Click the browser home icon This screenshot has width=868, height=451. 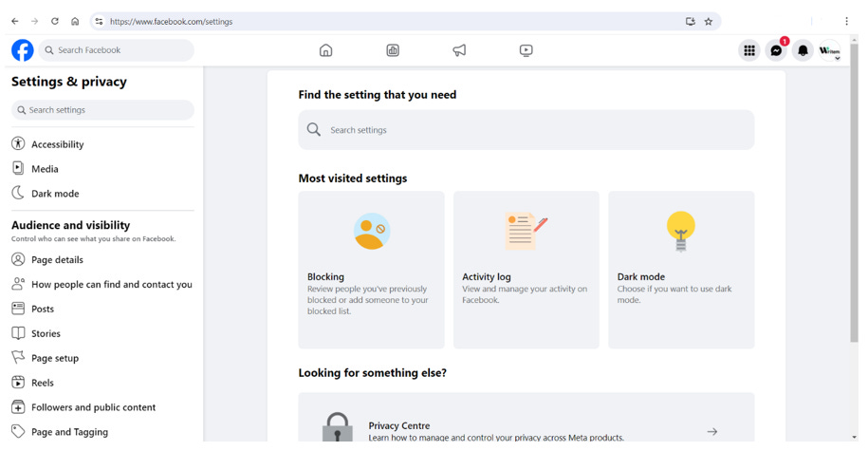(x=75, y=22)
